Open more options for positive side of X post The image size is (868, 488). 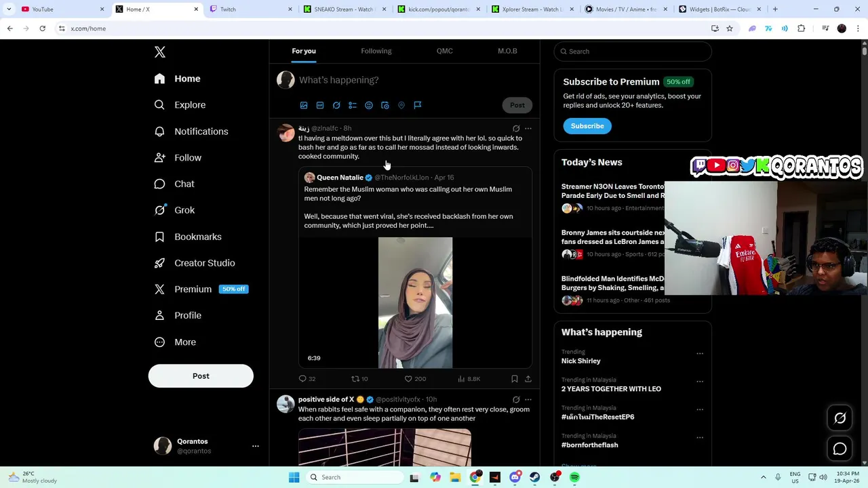[528, 400]
